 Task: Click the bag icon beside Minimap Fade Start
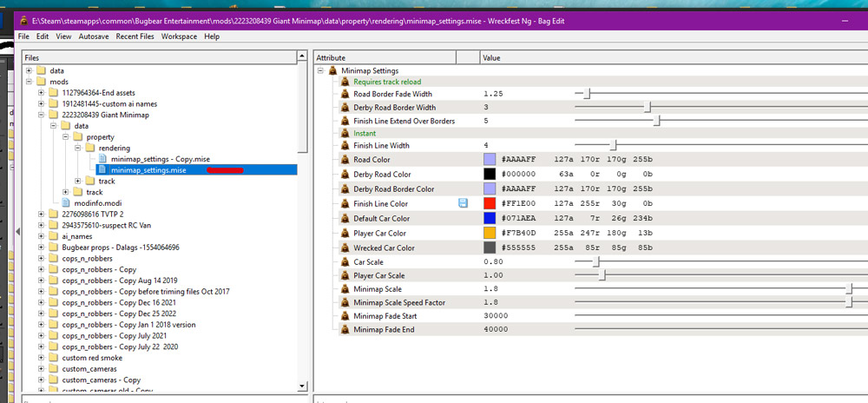click(x=345, y=316)
